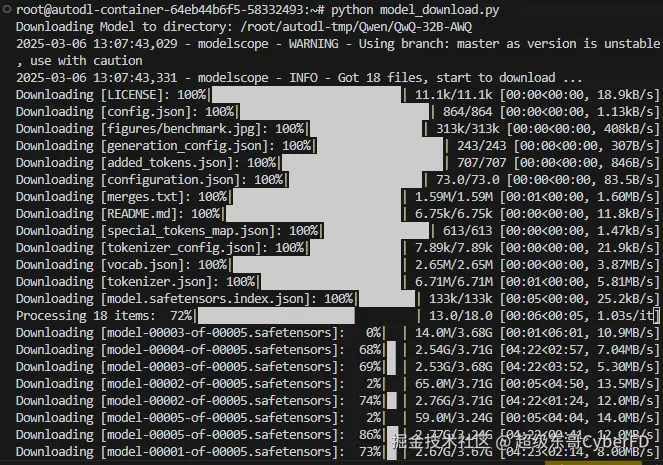Viewport: 663px width, 465px height.
Task: Click the config.json download progress bar
Action: [334, 112]
